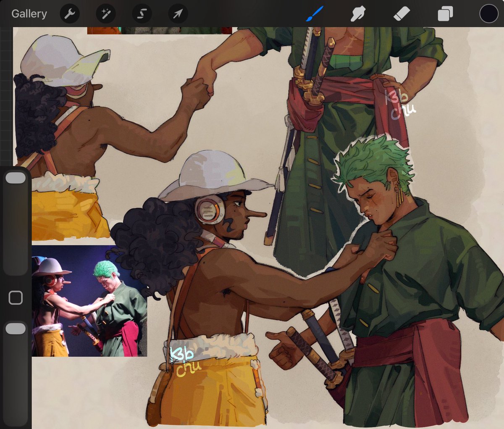Open the Gallery
Image resolution: width=504 pixels, height=429 pixels.
29,14
